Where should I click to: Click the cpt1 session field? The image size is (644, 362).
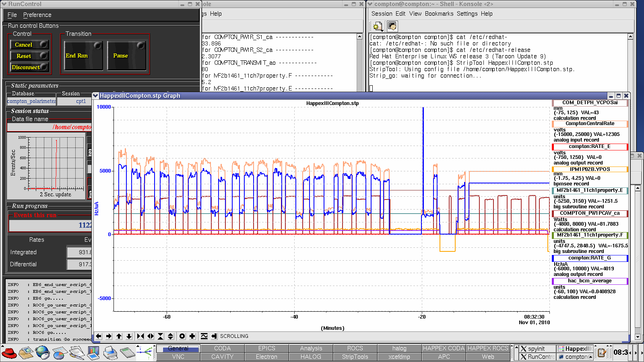(x=74, y=101)
